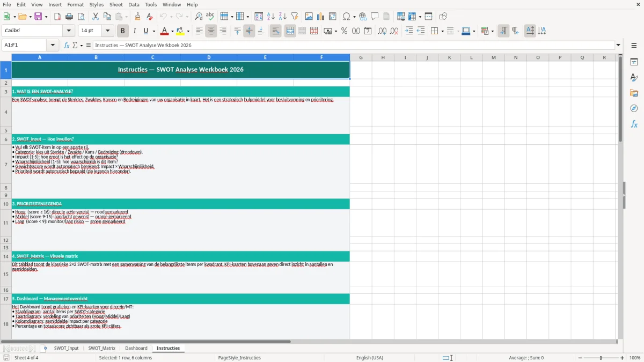Switch to the SWOT_Input sheet tab
Image resolution: width=644 pixels, height=362 pixels.
point(67,348)
